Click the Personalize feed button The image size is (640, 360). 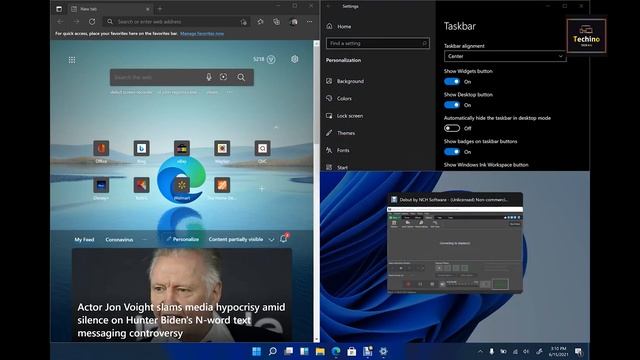(182, 239)
